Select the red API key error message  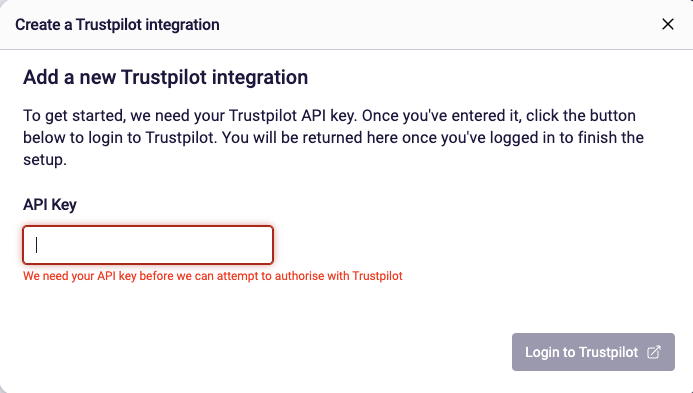(x=213, y=276)
